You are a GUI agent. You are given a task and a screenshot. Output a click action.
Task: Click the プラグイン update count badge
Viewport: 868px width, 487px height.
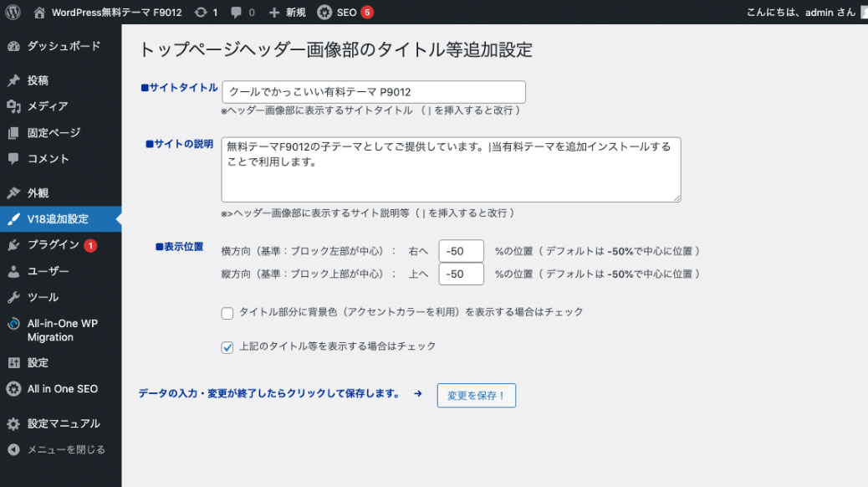pos(90,245)
